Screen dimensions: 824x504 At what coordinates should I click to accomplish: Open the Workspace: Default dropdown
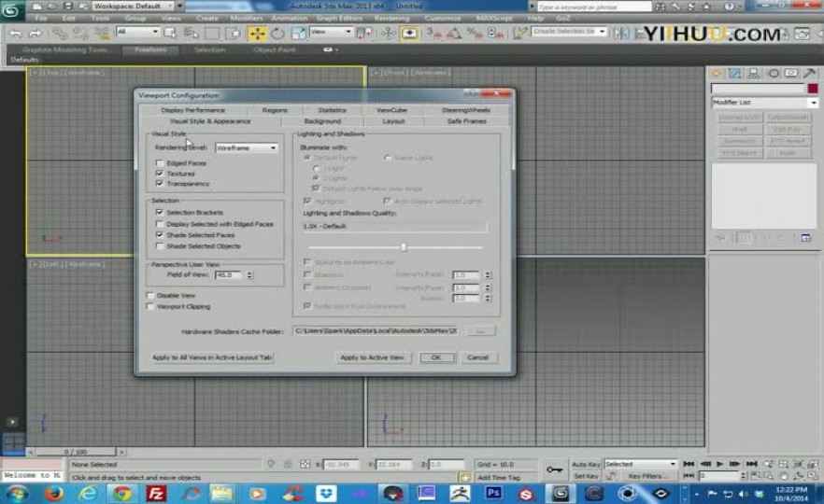click(134, 6)
